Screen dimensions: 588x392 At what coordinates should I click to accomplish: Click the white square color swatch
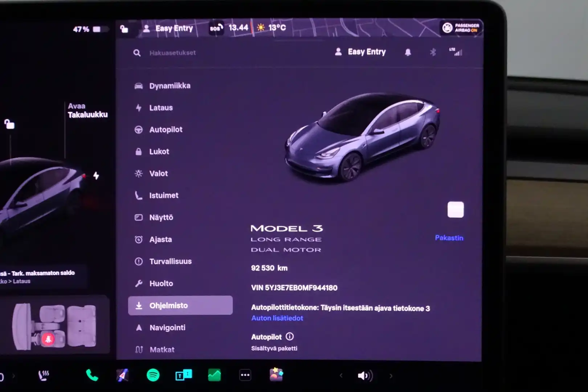456,210
